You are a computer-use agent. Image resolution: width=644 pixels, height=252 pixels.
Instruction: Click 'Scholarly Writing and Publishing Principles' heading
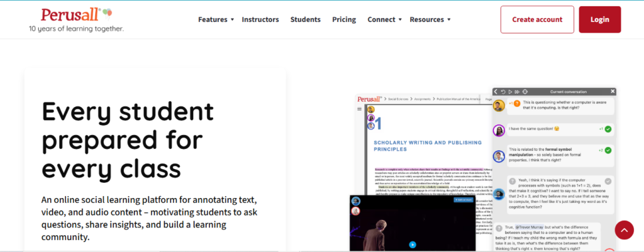(x=428, y=146)
